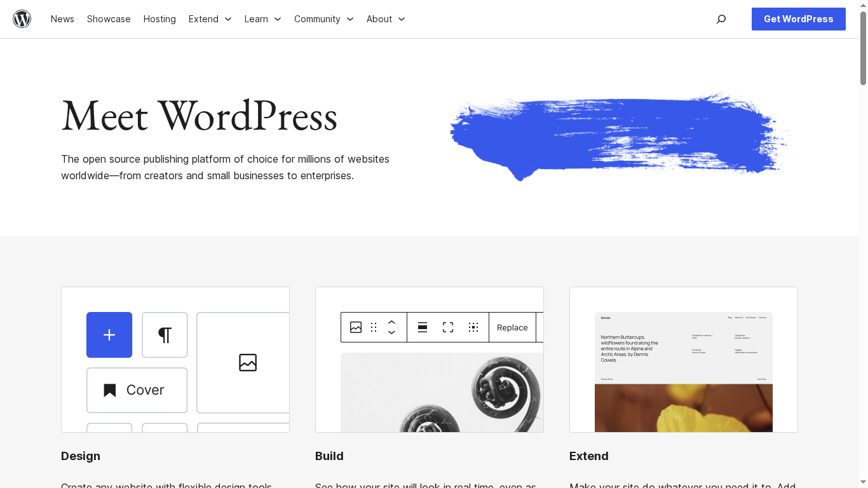Click the image icon in the block toolbar
The height and width of the screenshot is (488, 868).
(356, 327)
